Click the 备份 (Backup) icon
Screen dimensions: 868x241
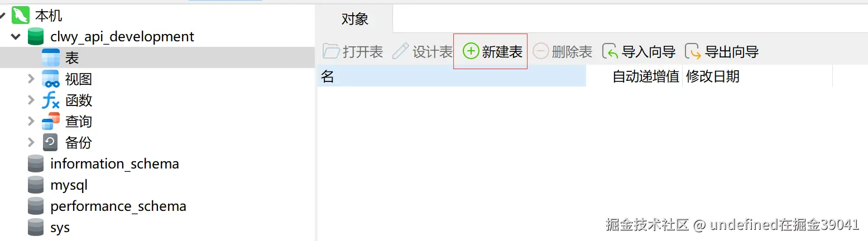click(51, 143)
